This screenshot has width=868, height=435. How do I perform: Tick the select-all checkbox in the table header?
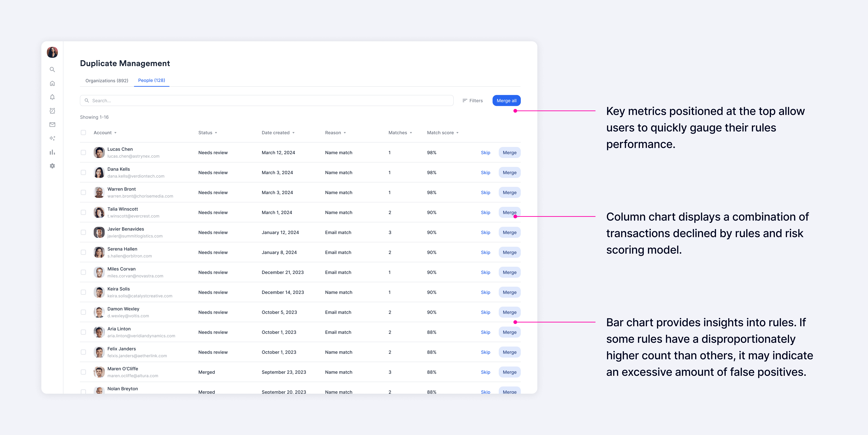[83, 133]
